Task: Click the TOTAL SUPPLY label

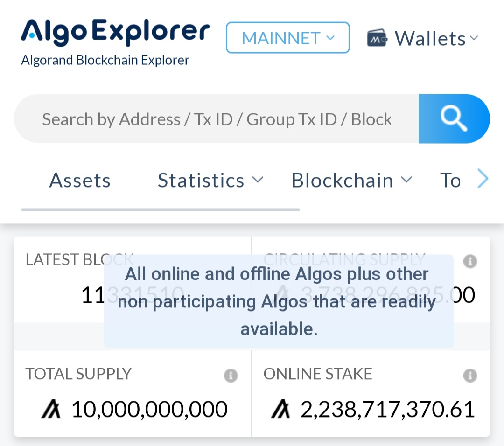Action: click(78, 374)
